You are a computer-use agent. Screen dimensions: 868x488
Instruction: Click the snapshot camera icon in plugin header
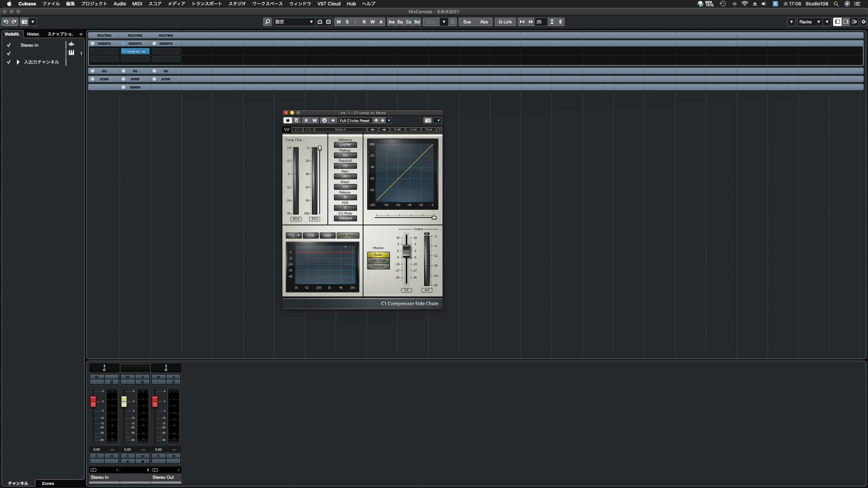coord(428,120)
